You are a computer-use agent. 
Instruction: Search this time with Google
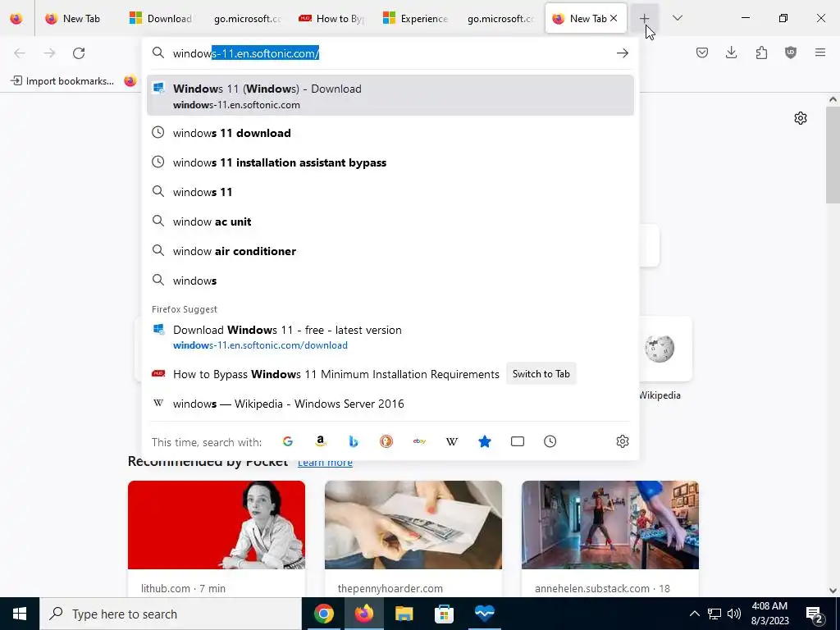click(288, 441)
